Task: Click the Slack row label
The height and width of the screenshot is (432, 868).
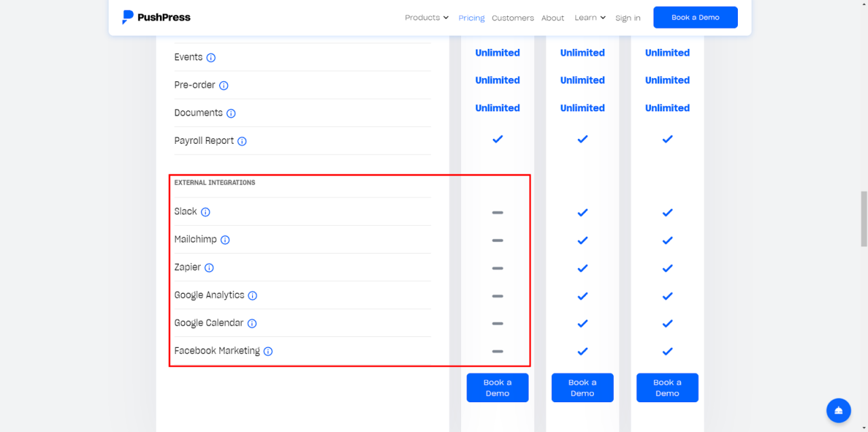Action: (185, 212)
